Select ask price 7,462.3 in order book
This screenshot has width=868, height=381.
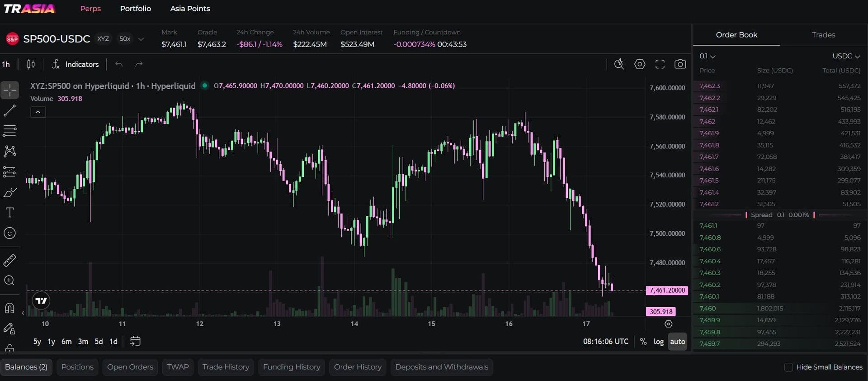tap(709, 86)
